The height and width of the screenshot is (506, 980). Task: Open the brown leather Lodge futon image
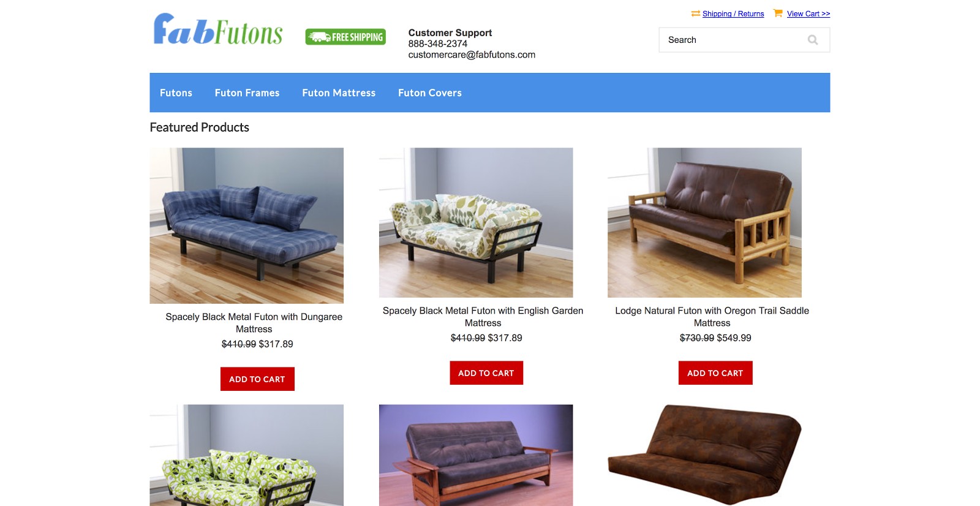704,222
